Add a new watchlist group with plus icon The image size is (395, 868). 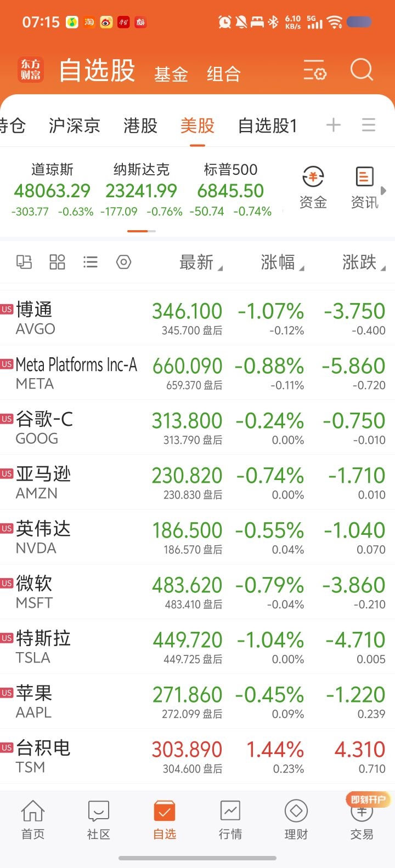[x=333, y=125]
